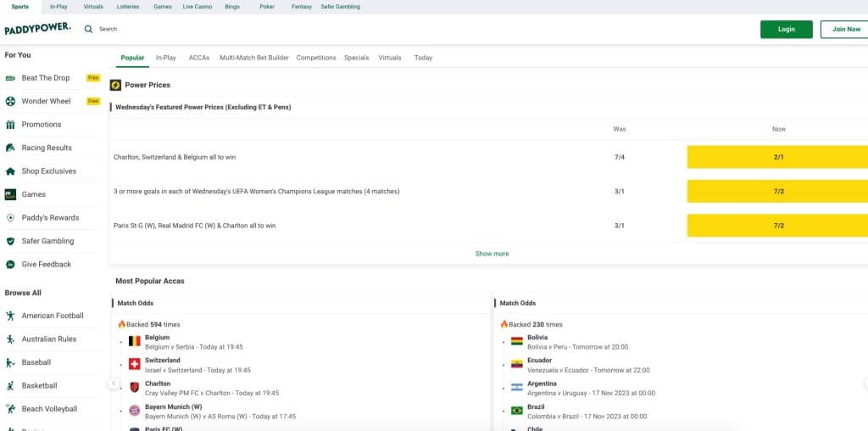
Task: Open the Multi-Match Bet Builder tab
Action: (x=253, y=58)
